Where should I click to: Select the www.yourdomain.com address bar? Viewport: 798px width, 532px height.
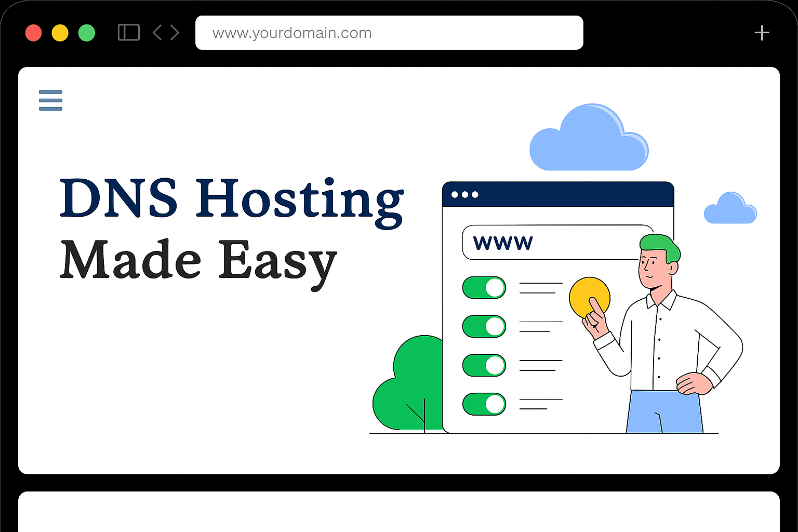point(389,32)
